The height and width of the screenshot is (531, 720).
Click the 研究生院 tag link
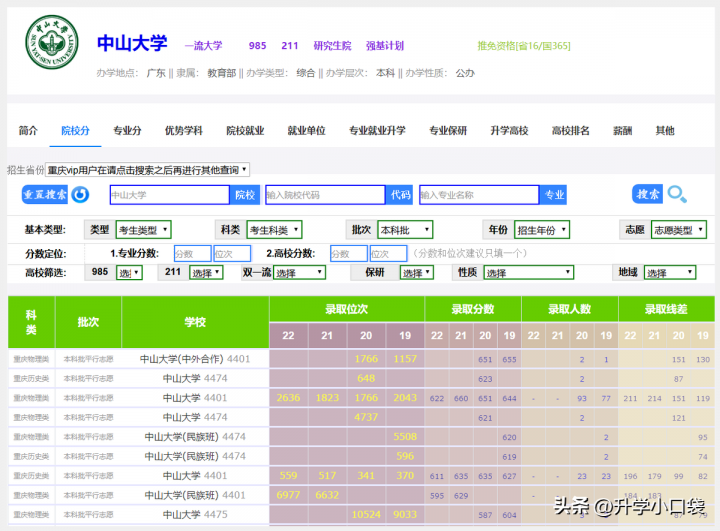332,45
